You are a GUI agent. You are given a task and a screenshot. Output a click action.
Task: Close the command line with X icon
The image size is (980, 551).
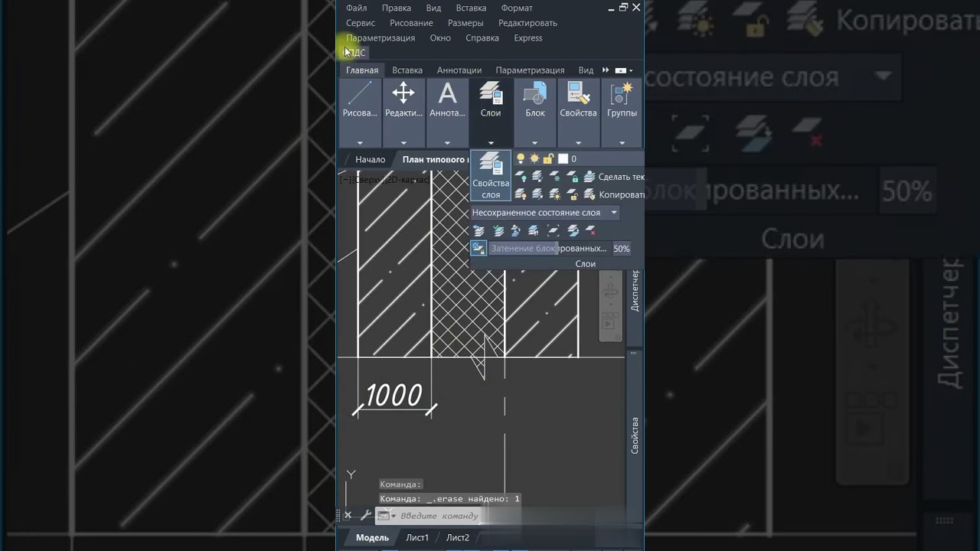[348, 516]
